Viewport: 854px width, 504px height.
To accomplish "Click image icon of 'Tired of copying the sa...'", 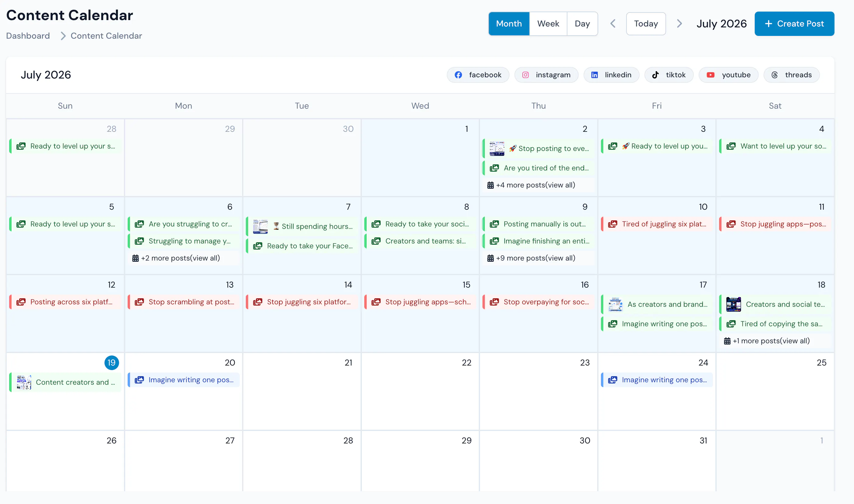I will pos(731,324).
